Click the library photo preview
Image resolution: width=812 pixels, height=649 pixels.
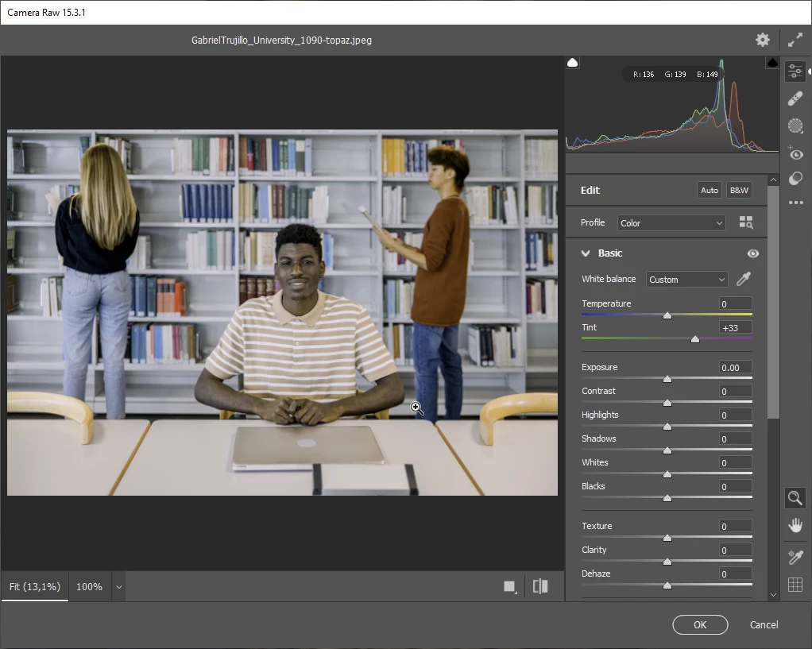point(282,312)
